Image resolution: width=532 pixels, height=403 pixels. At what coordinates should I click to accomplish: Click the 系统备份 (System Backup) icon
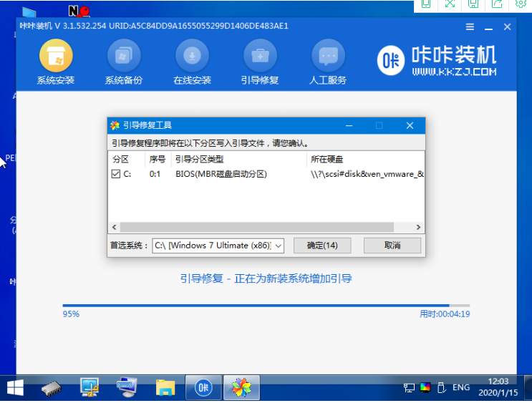pyautogui.click(x=124, y=61)
